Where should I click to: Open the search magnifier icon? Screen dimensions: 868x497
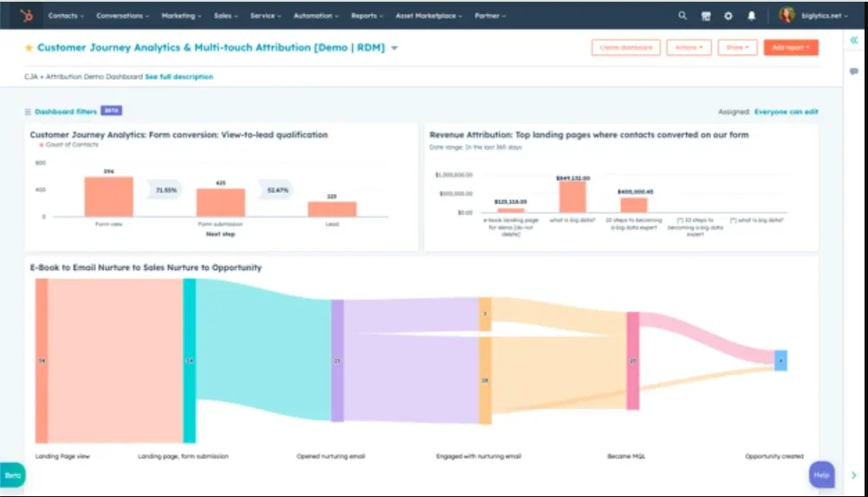pos(683,16)
